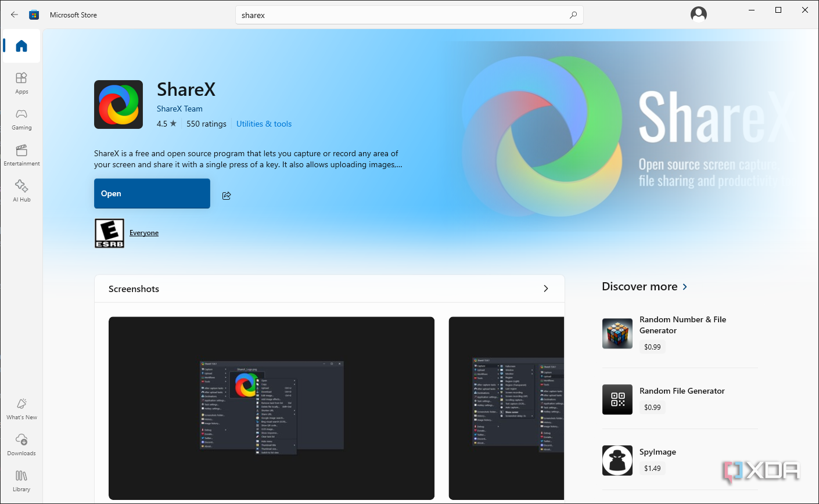Share the ShareX app page
Image resolution: width=819 pixels, height=504 pixels.
coord(226,196)
